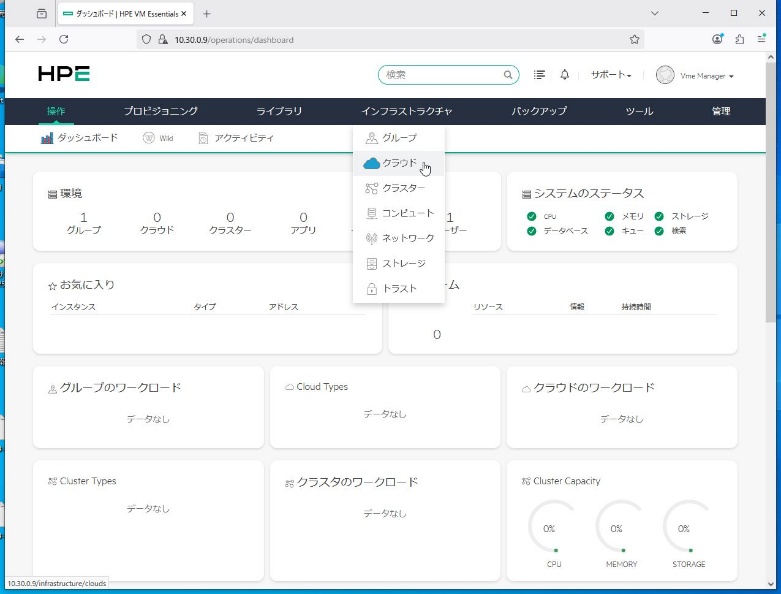Click the list icon beside search
The height and width of the screenshot is (594, 781).
click(x=540, y=75)
